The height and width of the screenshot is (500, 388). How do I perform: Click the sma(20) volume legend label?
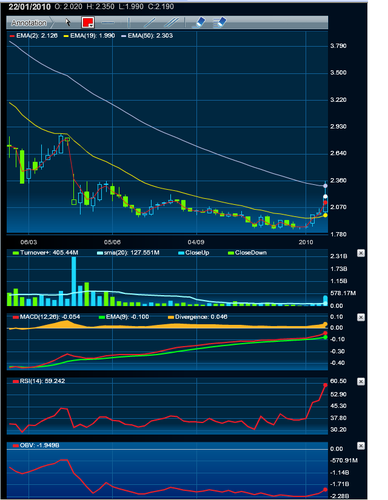point(128,253)
